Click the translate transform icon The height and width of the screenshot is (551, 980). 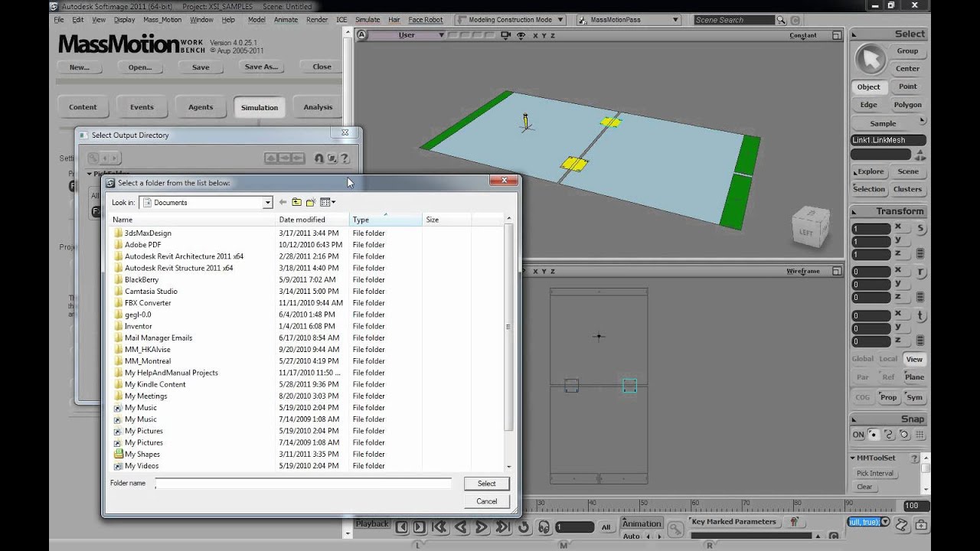tap(920, 315)
